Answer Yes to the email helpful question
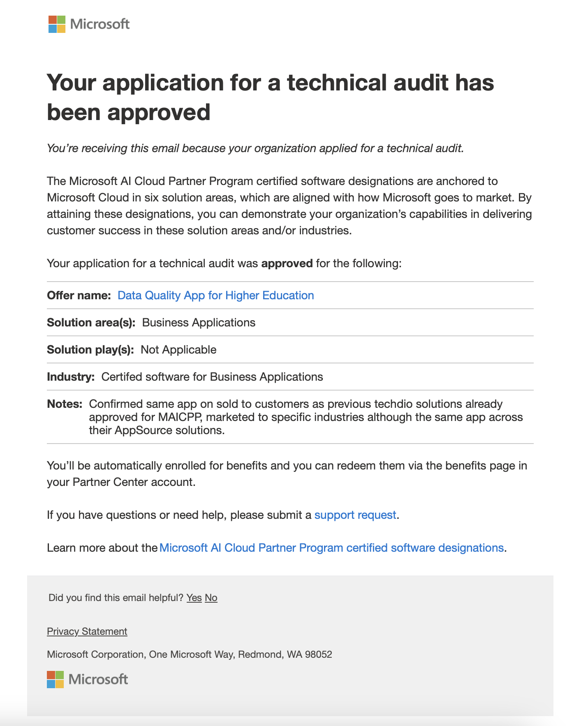 [194, 597]
